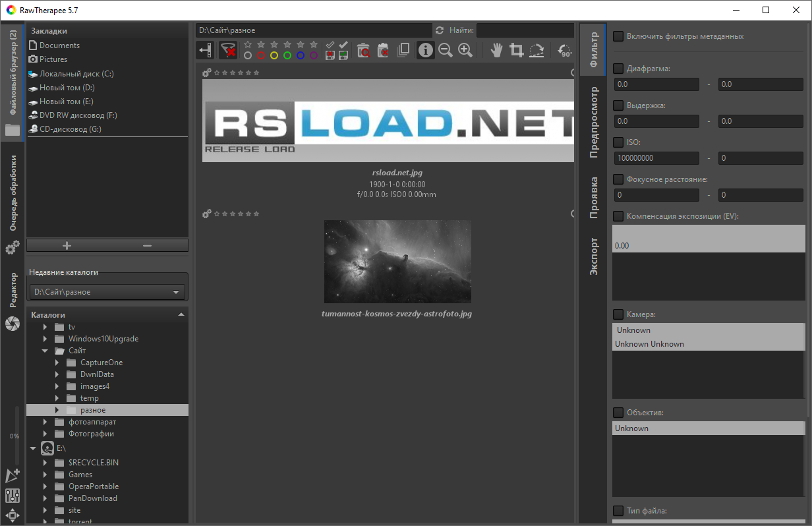
Task: Select the hand panning tool
Action: coord(496,49)
